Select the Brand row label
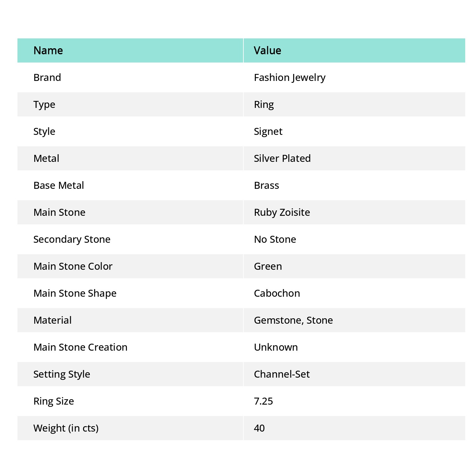This screenshot has width=476, height=476. pos(47,77)
